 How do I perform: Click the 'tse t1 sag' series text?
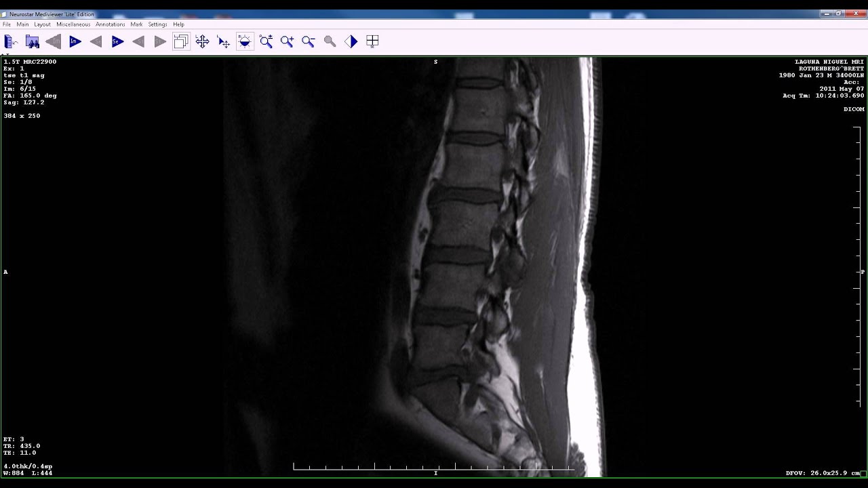24,75
